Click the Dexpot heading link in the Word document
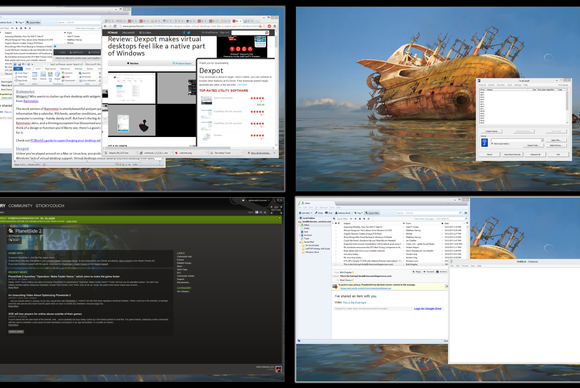 [22, 149]
